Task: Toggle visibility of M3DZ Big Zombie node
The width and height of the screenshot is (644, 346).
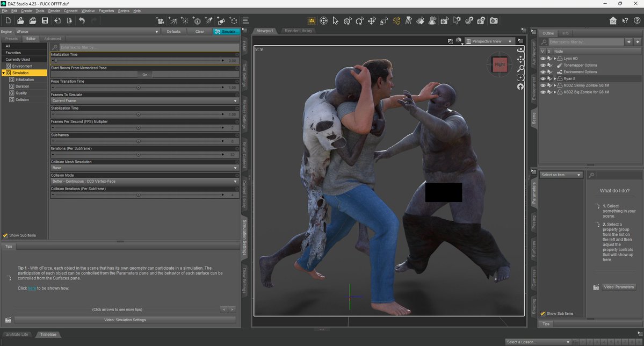Action: (542, 92)
